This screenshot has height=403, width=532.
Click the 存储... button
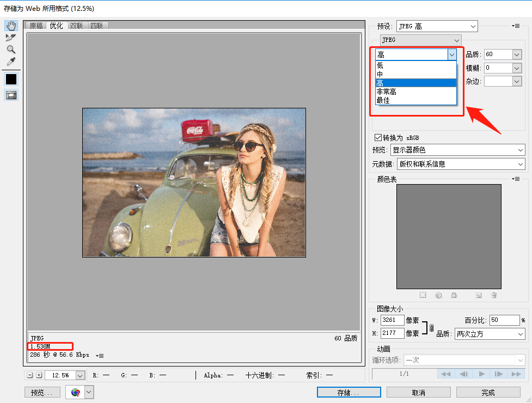(348, 392)
